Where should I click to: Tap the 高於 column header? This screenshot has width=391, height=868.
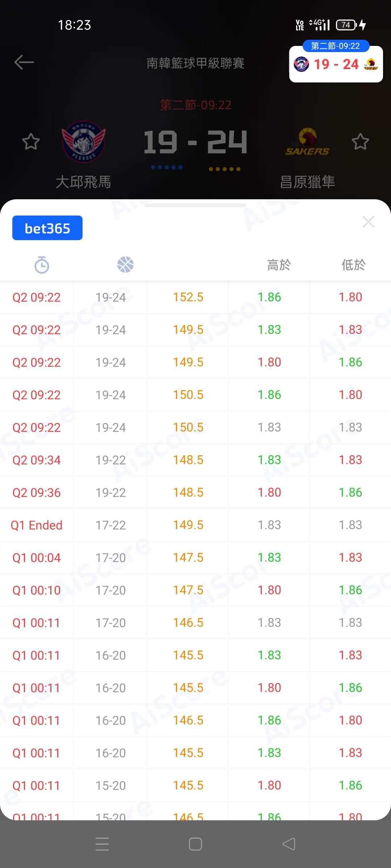[279, 265]
